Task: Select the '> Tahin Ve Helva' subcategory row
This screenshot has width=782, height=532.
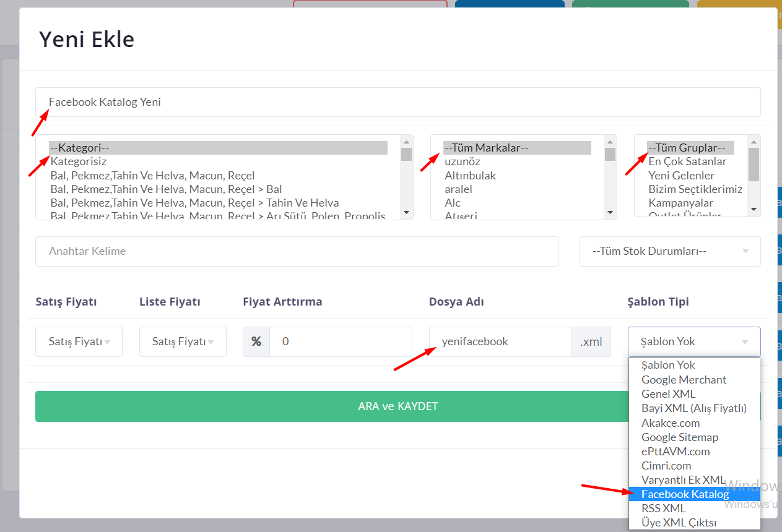Action: click(x=218, y=202)
